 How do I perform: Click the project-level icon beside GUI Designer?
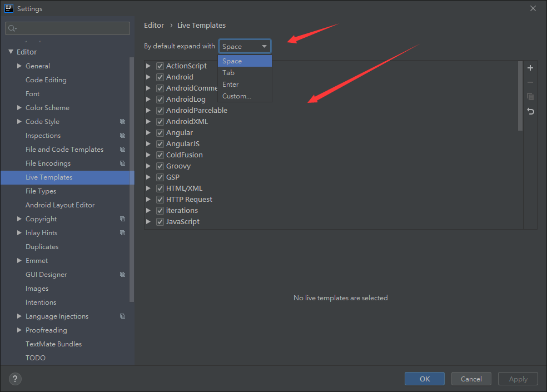point(122,275)
